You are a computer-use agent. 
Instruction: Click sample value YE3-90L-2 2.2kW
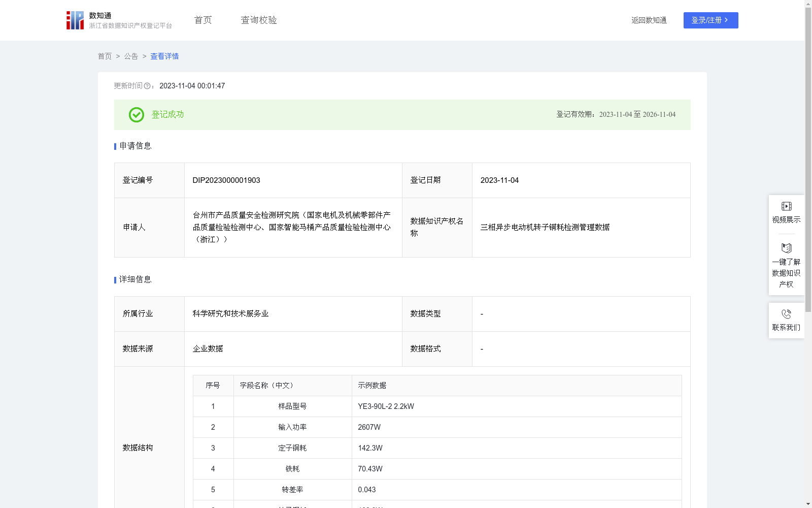click(x=386, y=406)
